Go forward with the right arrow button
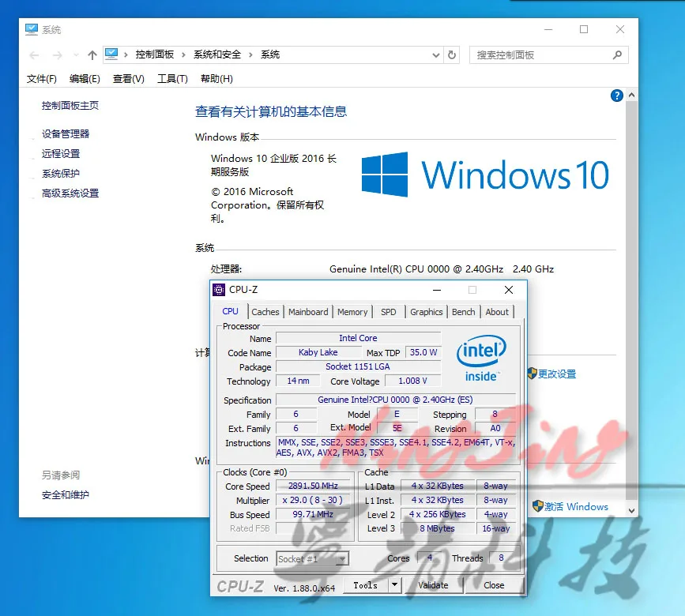The image size is (685, 616). click(x=57, y=55)
